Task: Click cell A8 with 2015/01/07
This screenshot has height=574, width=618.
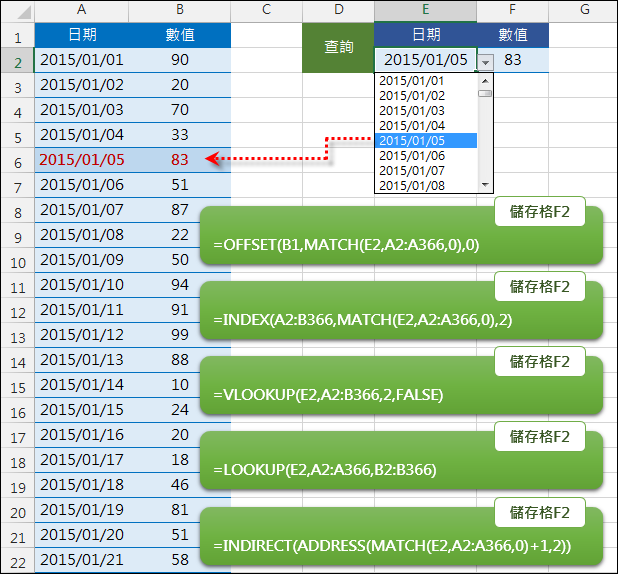Action: pyautogui.click(x=82, y=210)
